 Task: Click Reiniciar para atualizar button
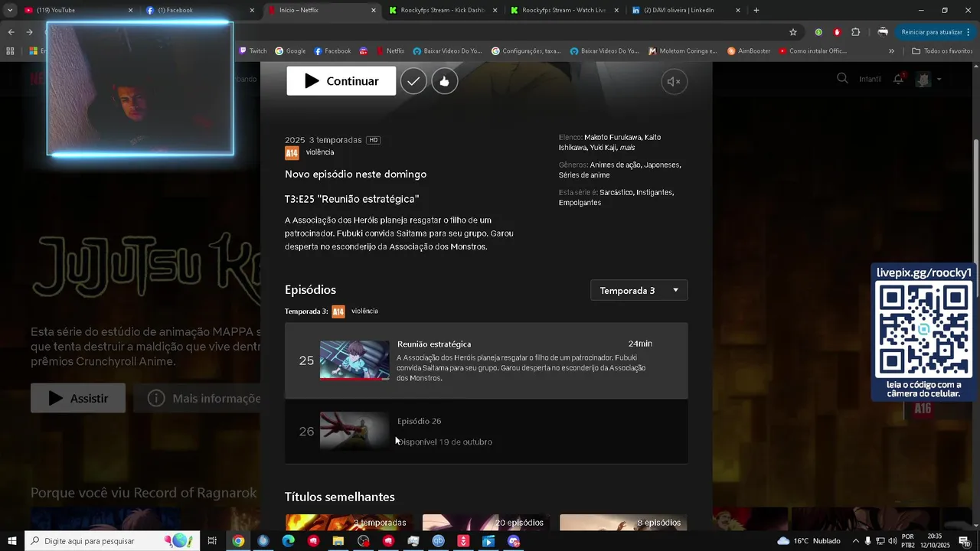click(936, 32)
